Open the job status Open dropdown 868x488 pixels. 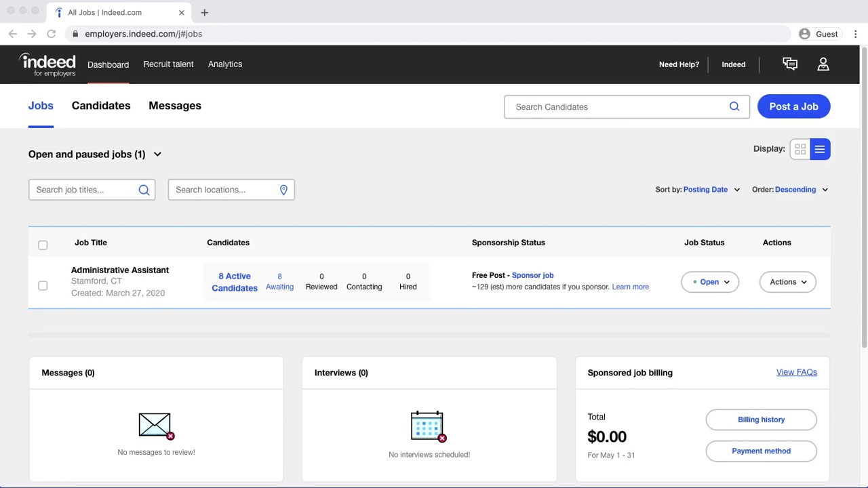(710, 282)
